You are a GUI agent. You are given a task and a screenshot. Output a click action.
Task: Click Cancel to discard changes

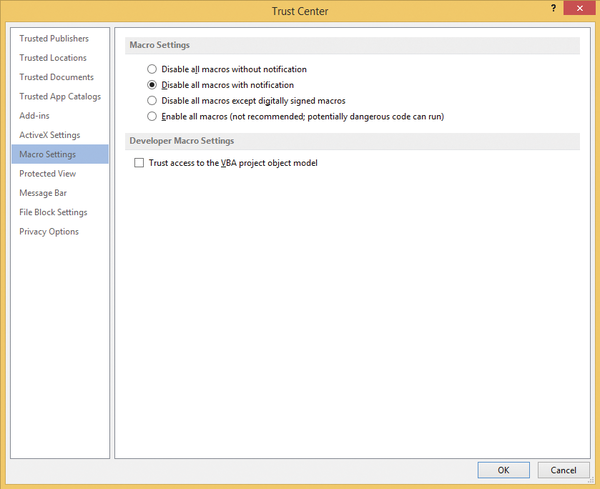[563, 470]
